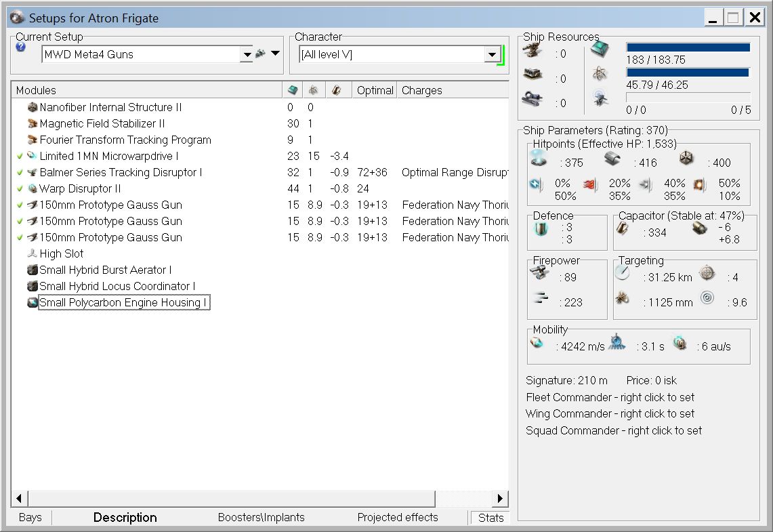Deactivate the Warp Disruptor II checkmark
The height and width of the screenshot is (532, 773).
tap(20, 189)
